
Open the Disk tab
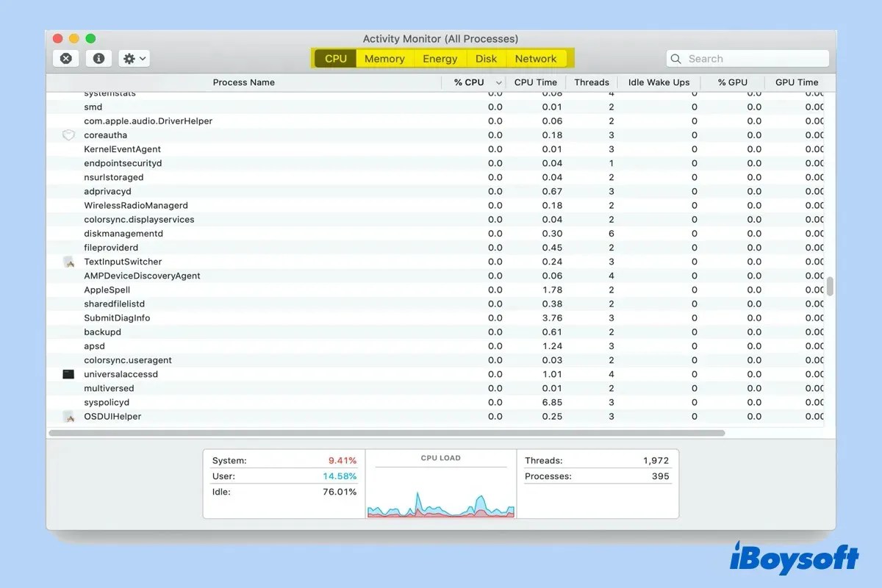coord(486,58)
